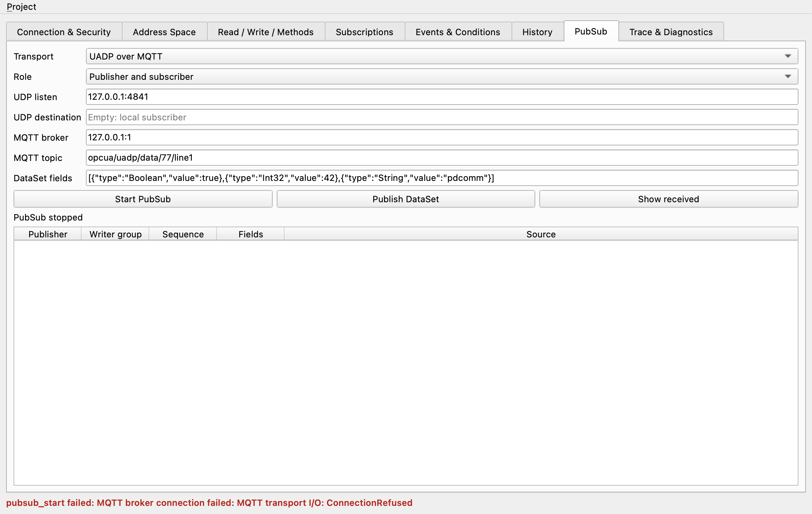The height and width of the screenshot is (514, 812).
Task: Expand the Role dropdown
Action: [x=442, y=77]
